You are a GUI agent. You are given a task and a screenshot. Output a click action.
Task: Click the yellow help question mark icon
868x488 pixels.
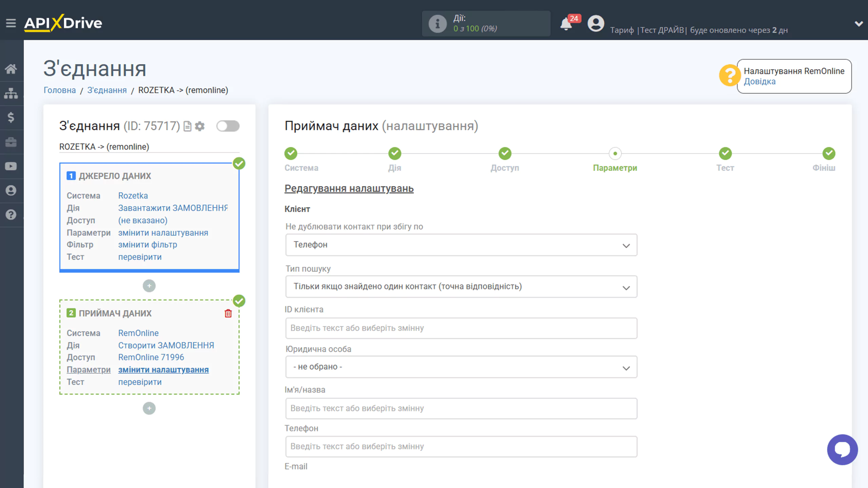click(729, 75)
